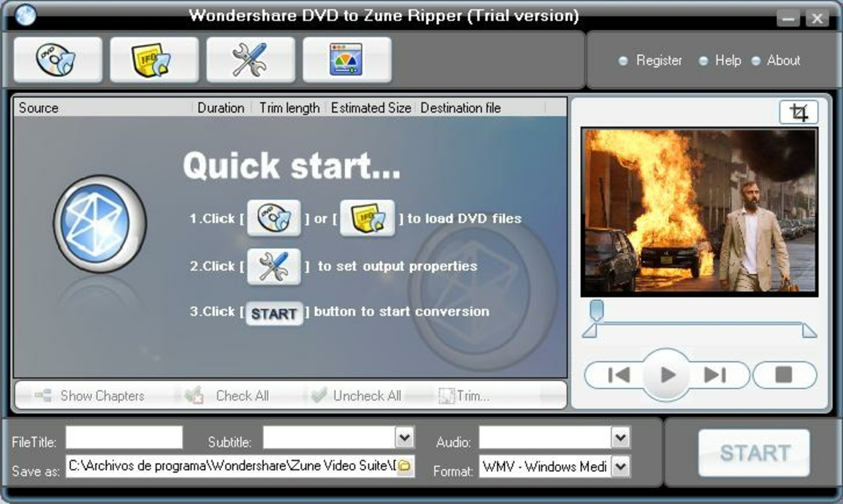Play the preview video
This screenshot has height=504, width=843.
(x=667, y=375)
